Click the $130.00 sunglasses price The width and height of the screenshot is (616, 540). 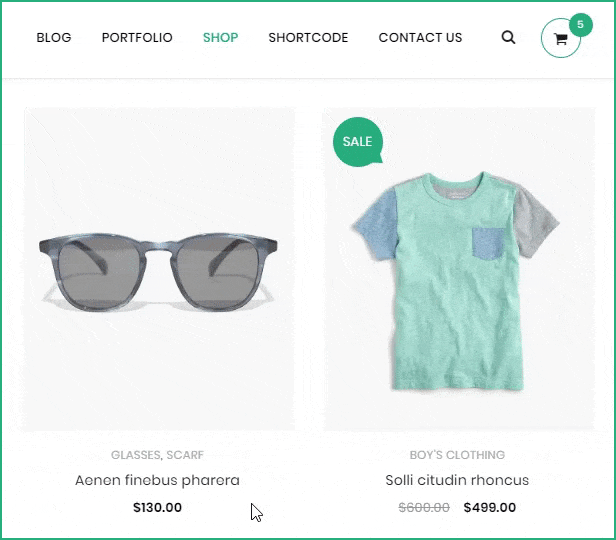[157, 507]
